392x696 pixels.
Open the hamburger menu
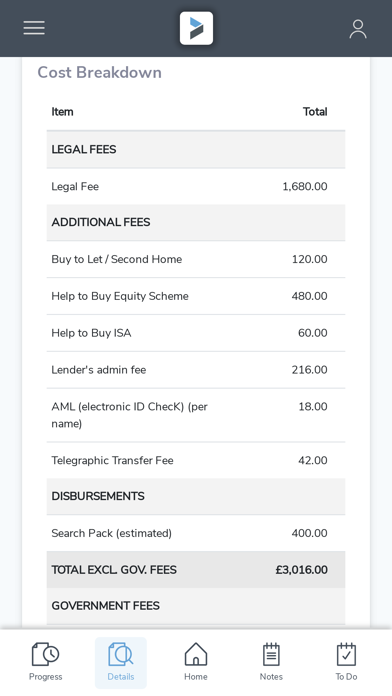[34, 28]
